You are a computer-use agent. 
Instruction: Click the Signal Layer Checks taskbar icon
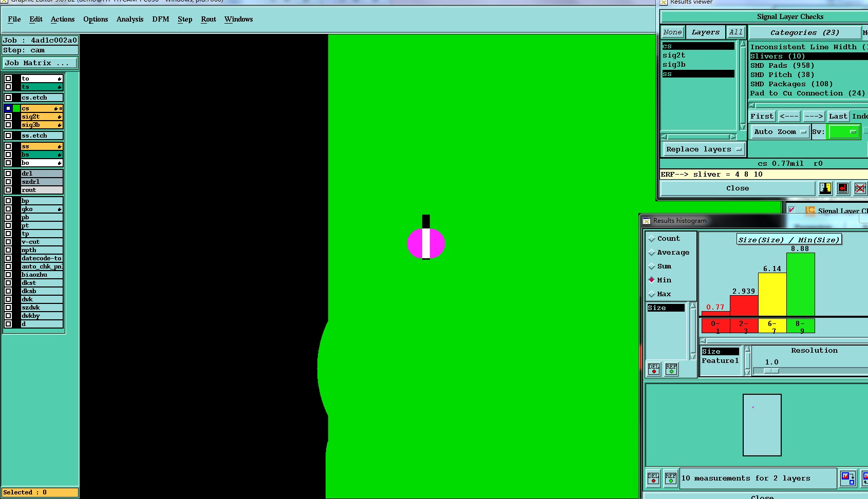point(810,210)
